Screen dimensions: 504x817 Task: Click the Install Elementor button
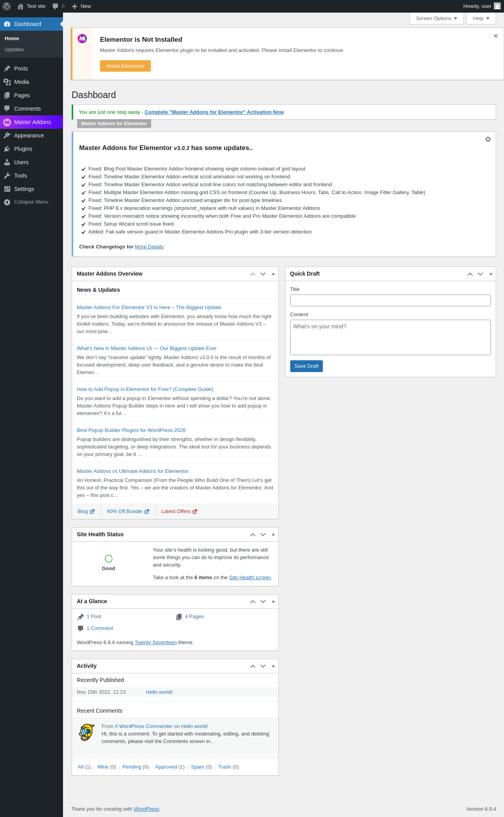(x=125, y=66)
